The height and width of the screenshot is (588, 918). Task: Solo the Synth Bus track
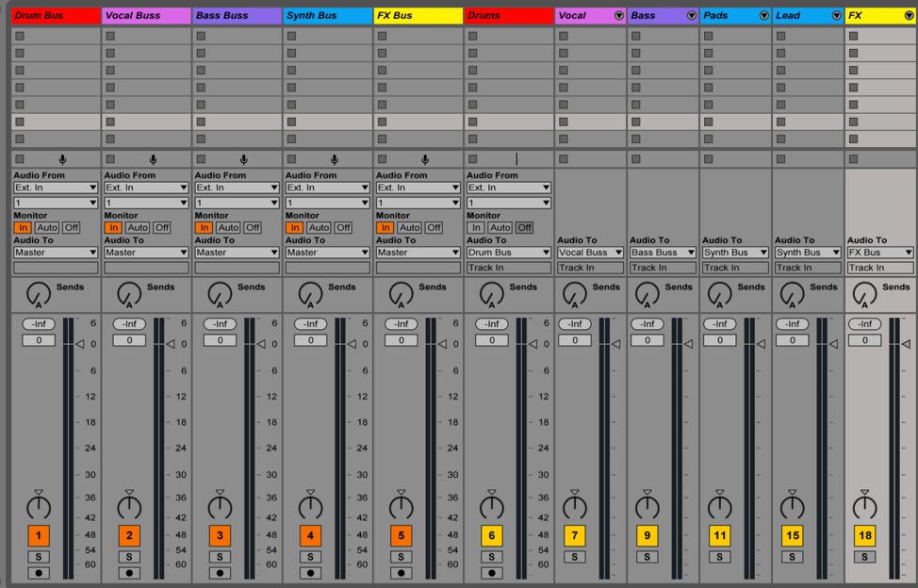(310, 556)
